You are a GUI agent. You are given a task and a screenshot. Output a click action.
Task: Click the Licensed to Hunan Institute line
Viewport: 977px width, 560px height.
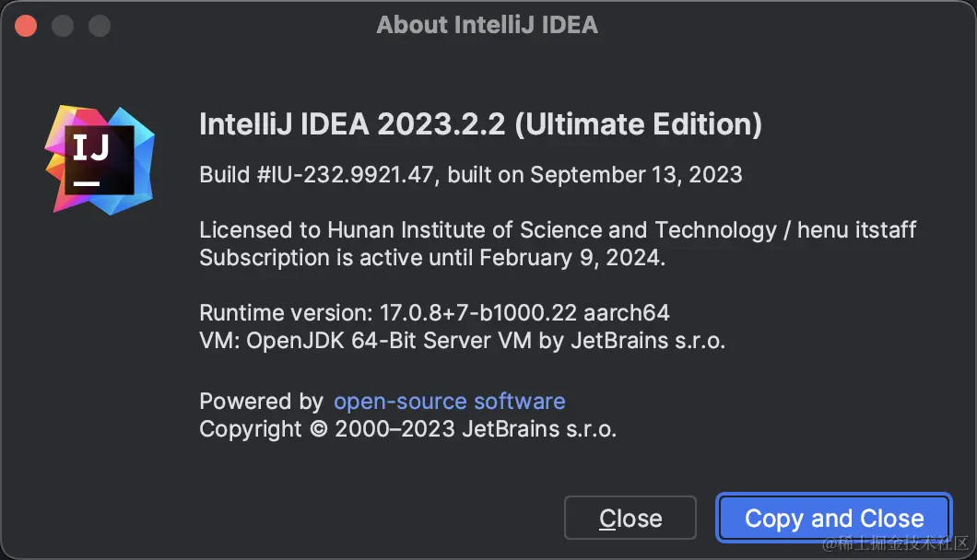[558, 229]
